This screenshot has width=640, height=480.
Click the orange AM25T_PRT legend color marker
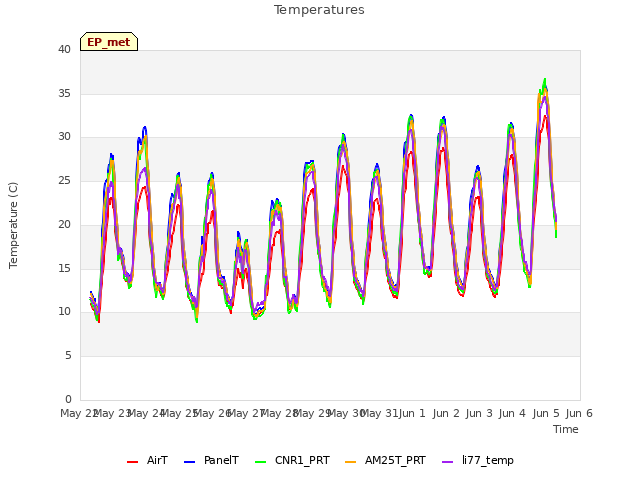[x=351, y=462]
